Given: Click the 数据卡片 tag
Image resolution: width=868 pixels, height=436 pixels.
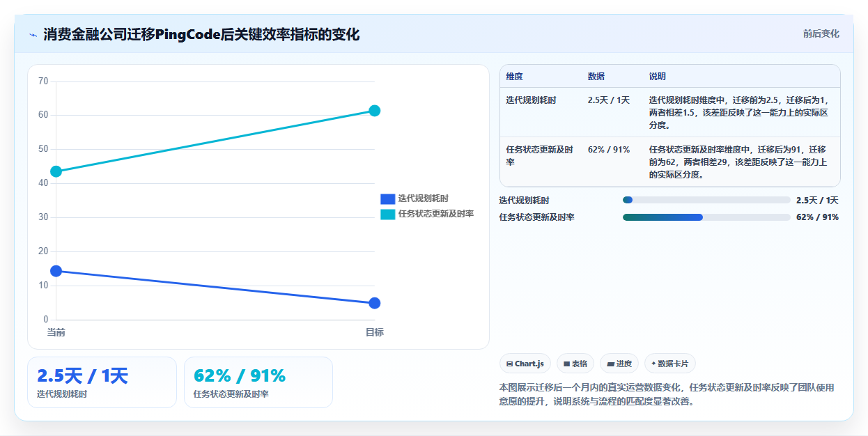Looking at the screenshot, I should (x=670, y=364).
